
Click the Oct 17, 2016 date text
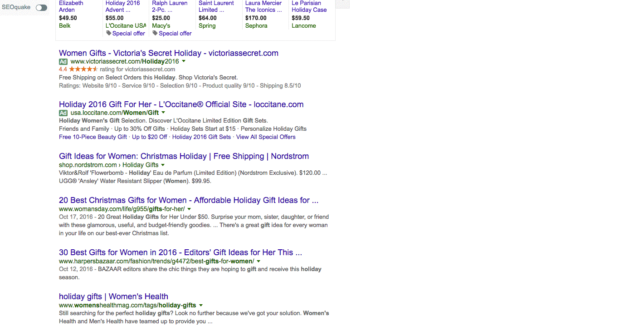click(76, 217)
